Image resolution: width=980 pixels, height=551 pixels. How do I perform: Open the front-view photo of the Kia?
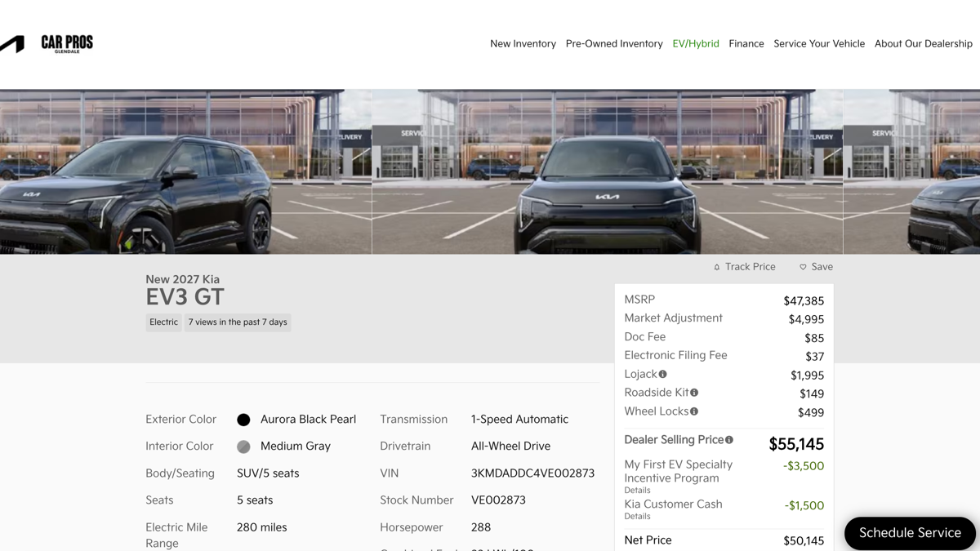click(608, 171)
